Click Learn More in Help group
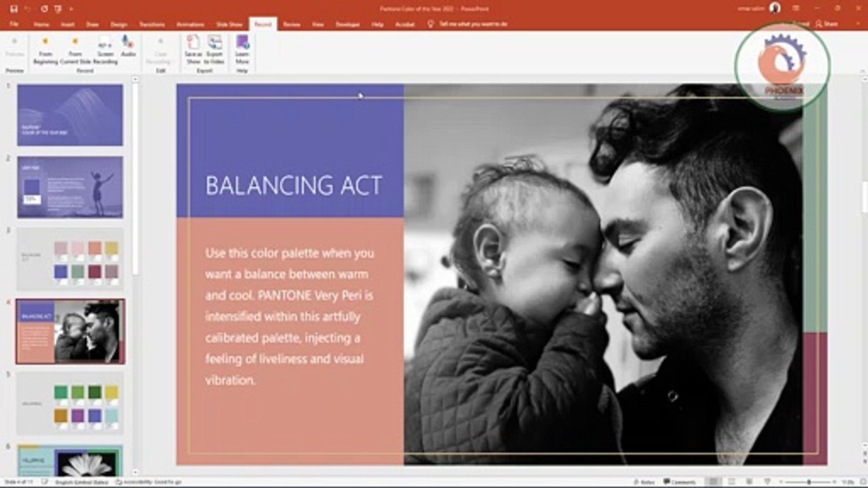This screenshot has width=868, height=488. 242,50
